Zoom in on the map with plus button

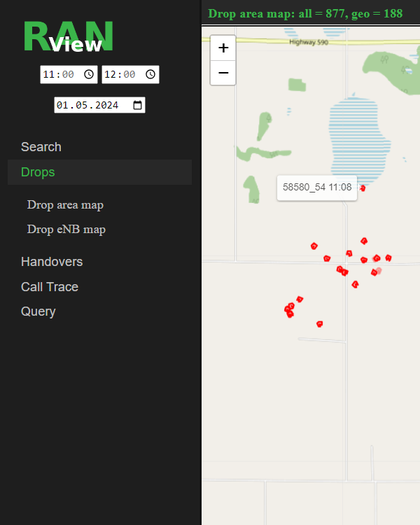(223, 48)
